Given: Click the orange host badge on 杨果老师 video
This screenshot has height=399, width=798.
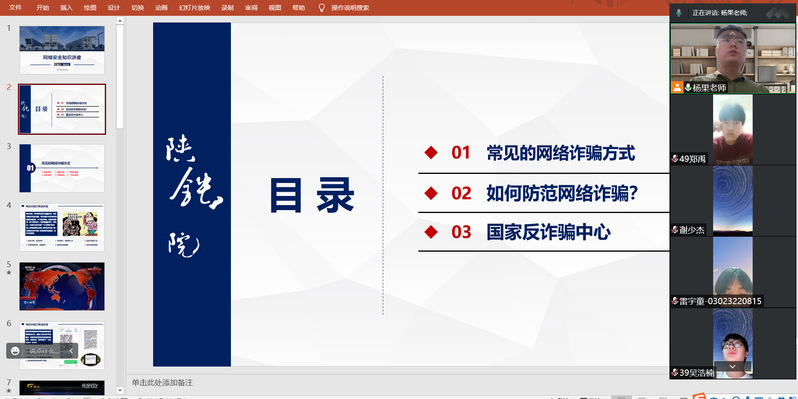Looking at the screenshot, I should [x=677, y=88].
